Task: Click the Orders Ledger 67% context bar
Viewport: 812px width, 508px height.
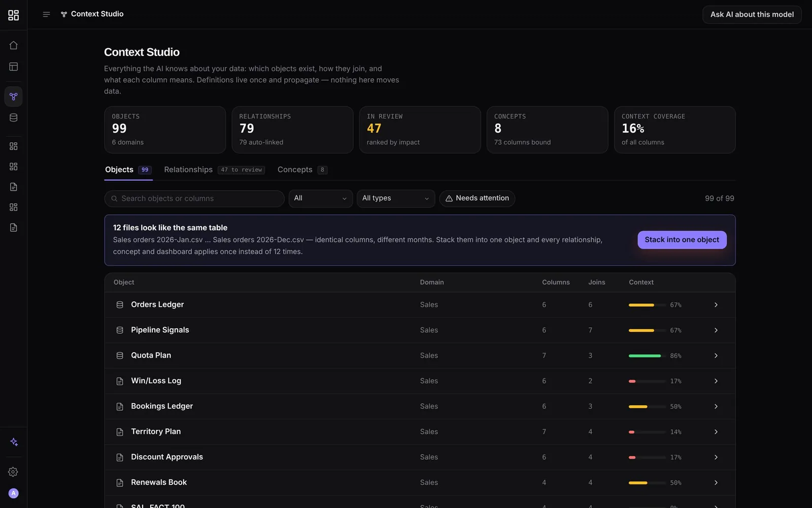Action: tap(647, 305)
